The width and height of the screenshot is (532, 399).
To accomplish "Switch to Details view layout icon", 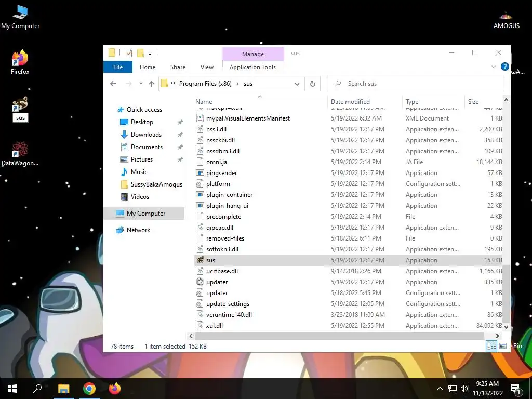I will pos(491,346).
